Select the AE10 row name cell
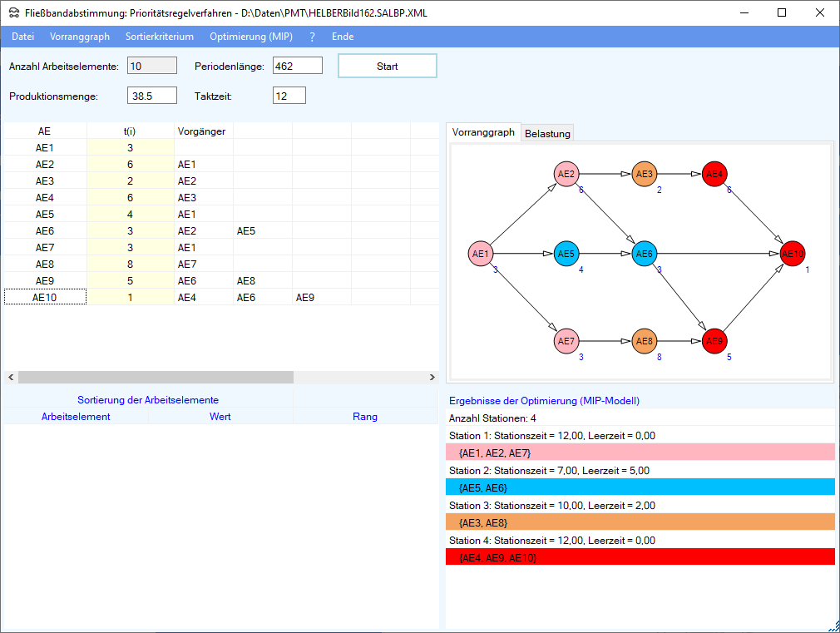 pyautogui.click(x=45, y=297)
